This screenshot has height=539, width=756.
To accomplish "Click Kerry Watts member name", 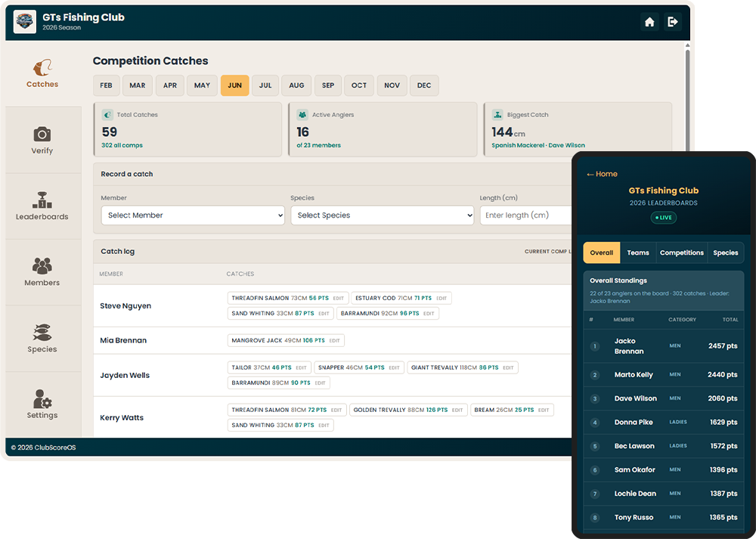I will pyautogui.click(x=122, y=417).
